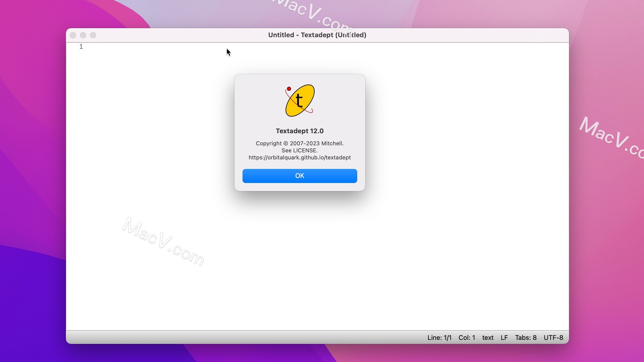Click the Col: 1 status bar entry

467,338
